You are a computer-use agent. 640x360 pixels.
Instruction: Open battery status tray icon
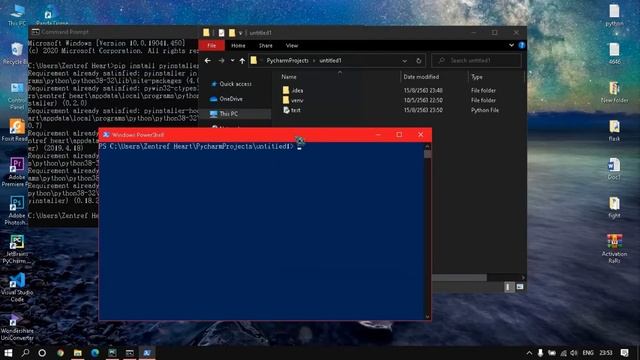point(552,353)
